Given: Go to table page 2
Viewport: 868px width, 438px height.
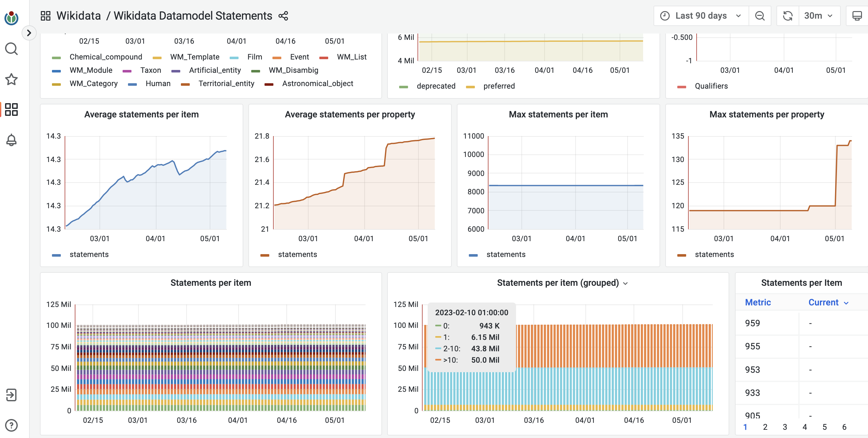Looking at the screenshot, I should [x=765, y=427].
